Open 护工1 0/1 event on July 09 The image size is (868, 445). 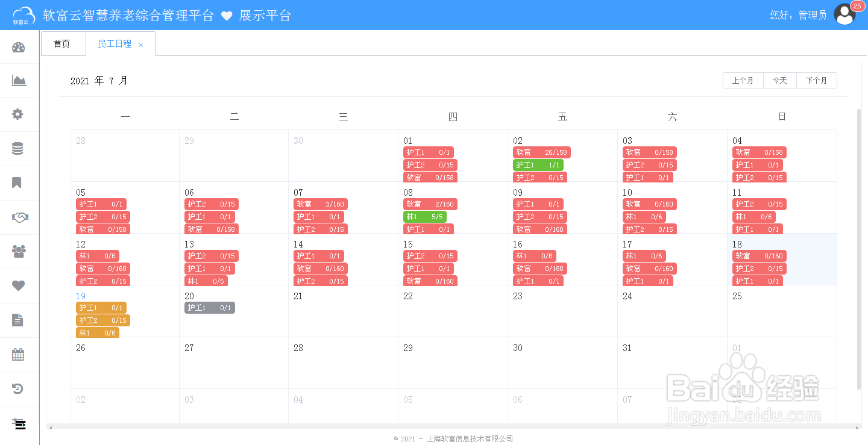(538, 204)
